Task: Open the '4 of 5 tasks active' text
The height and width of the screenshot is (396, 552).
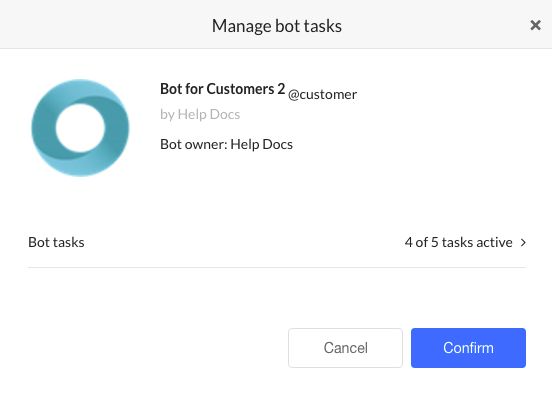Action: point(458,242)
